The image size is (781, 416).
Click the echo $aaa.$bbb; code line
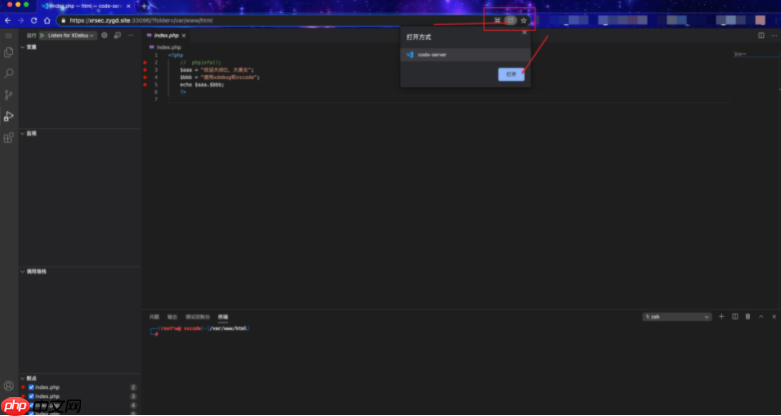tap(202, 85)
